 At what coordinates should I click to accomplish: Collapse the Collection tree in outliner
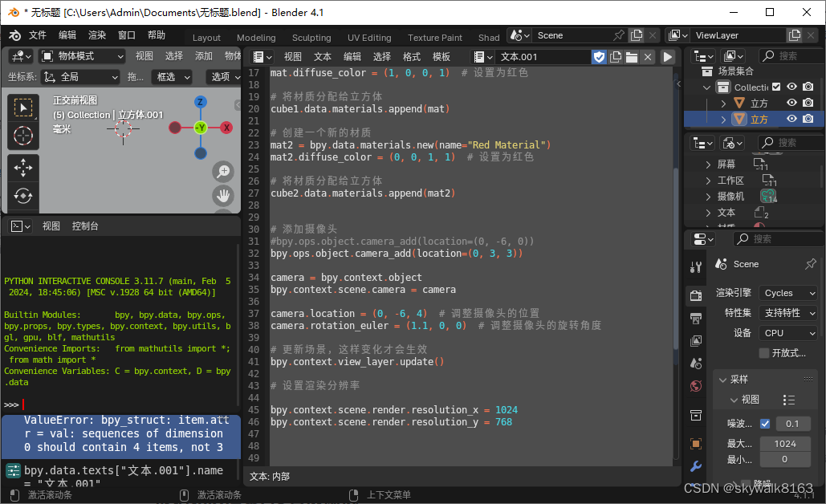707,87
